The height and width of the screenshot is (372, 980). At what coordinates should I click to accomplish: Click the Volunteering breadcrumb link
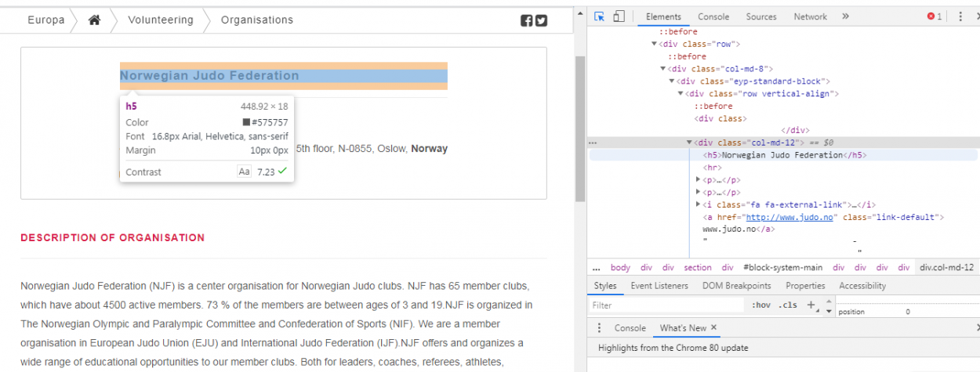tap(161, 20)
